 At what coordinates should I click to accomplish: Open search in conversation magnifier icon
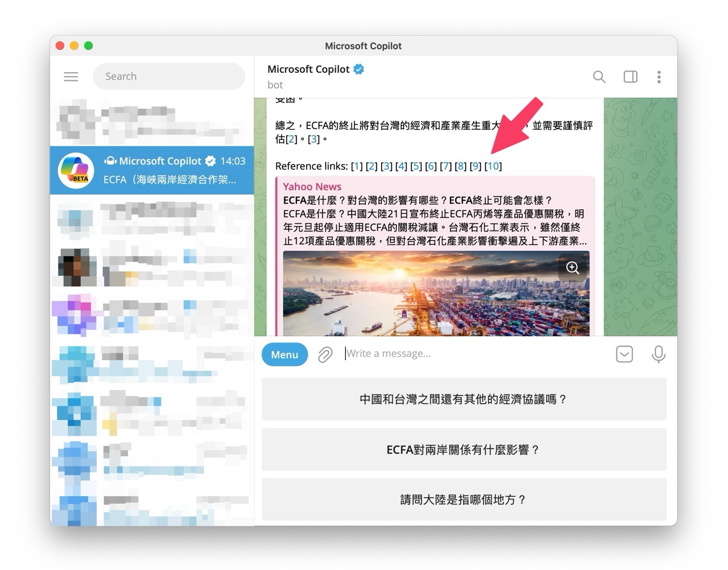[599, 76]
